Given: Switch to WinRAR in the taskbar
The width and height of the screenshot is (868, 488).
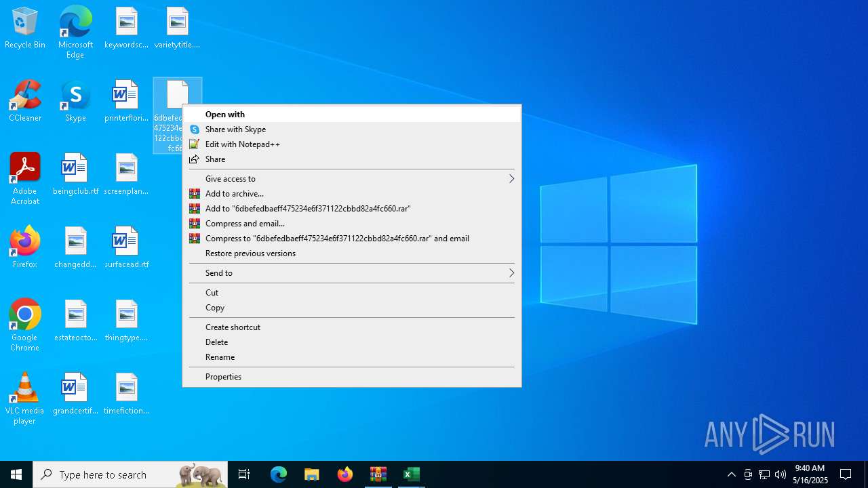Looking at the screenshot, I should point(378,474).
